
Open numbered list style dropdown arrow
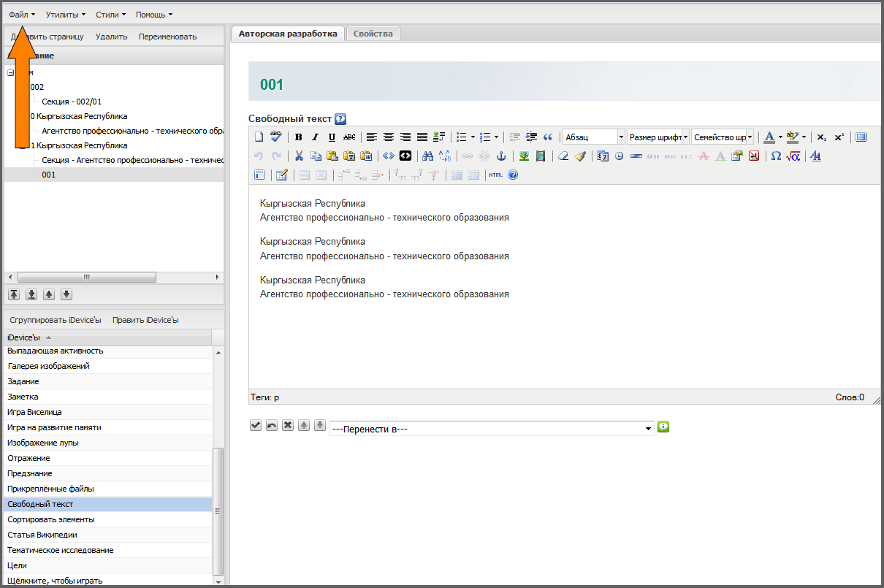(496, 137)
